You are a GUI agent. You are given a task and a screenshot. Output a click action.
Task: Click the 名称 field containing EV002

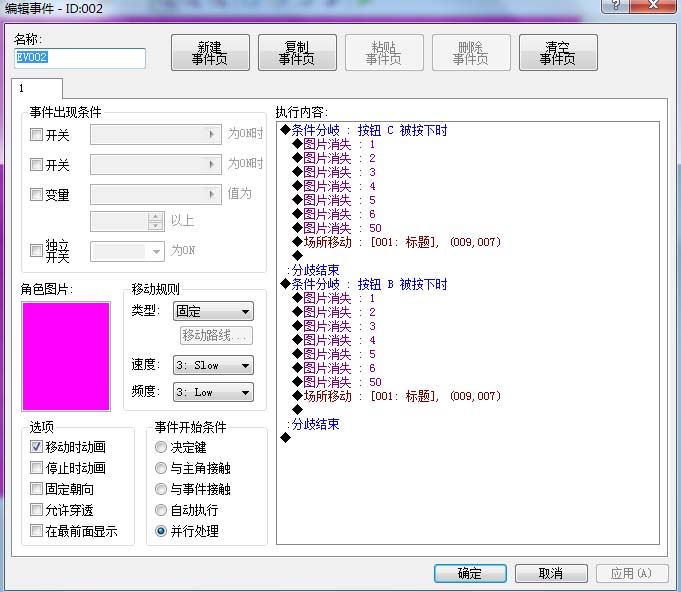[80, 58]
